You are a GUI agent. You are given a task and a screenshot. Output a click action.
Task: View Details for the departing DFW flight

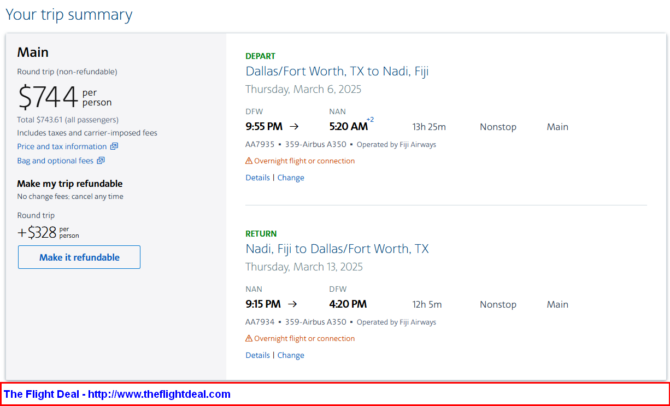pos(257,178)
